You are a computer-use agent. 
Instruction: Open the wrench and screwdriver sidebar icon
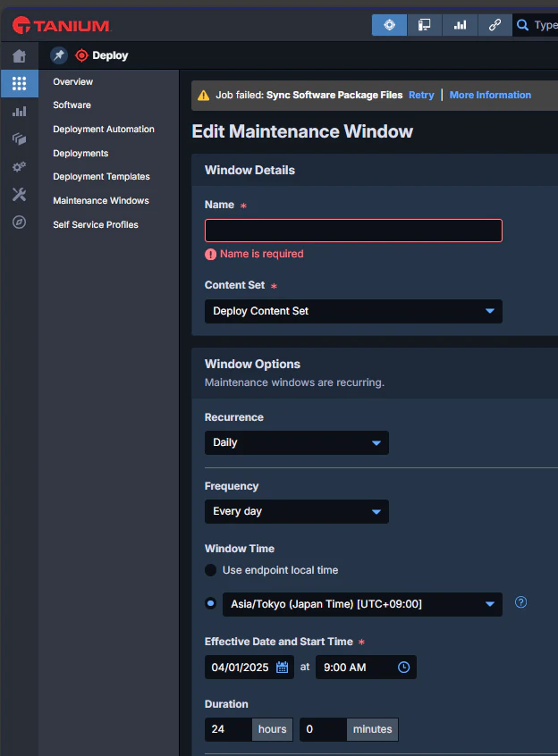point(20,194)
